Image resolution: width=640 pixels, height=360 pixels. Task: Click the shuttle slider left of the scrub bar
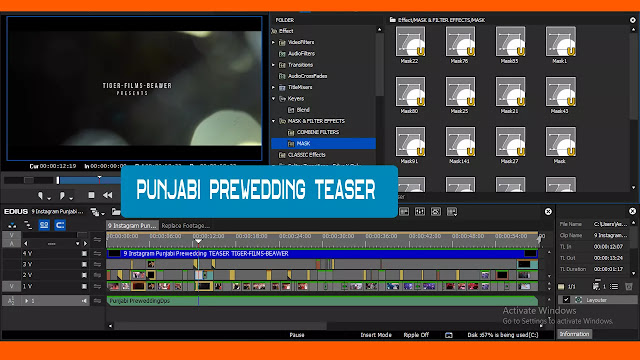click(29, 180)
